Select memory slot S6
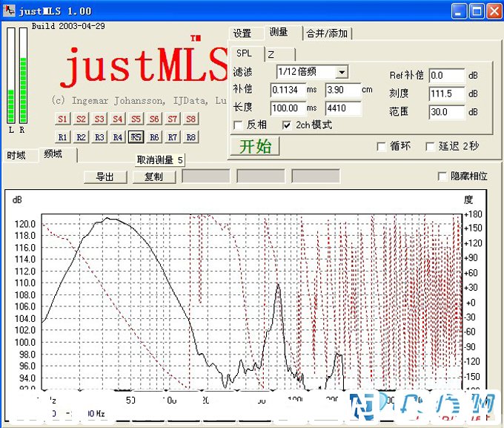The width and height of the screenshot is (504, 428). pos(154,119)
